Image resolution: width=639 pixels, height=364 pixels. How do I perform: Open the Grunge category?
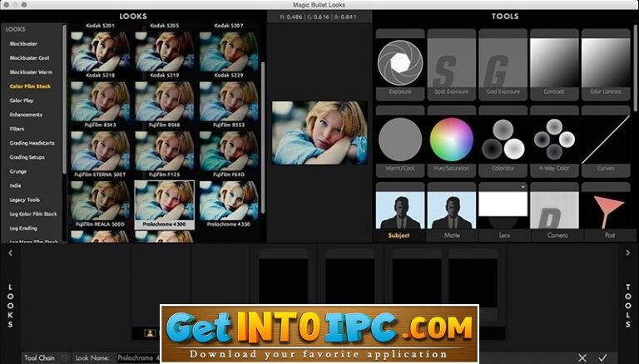click(x=18, y=171)
